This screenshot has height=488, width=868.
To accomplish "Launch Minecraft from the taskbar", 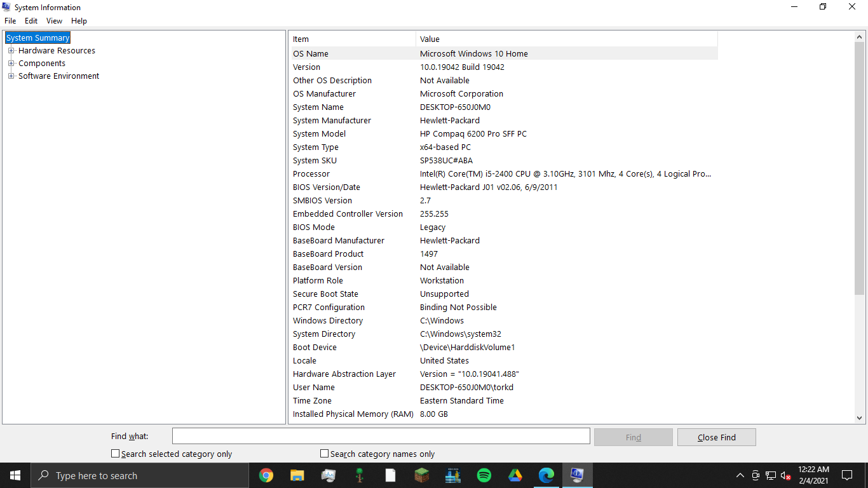I will point(422,475).
